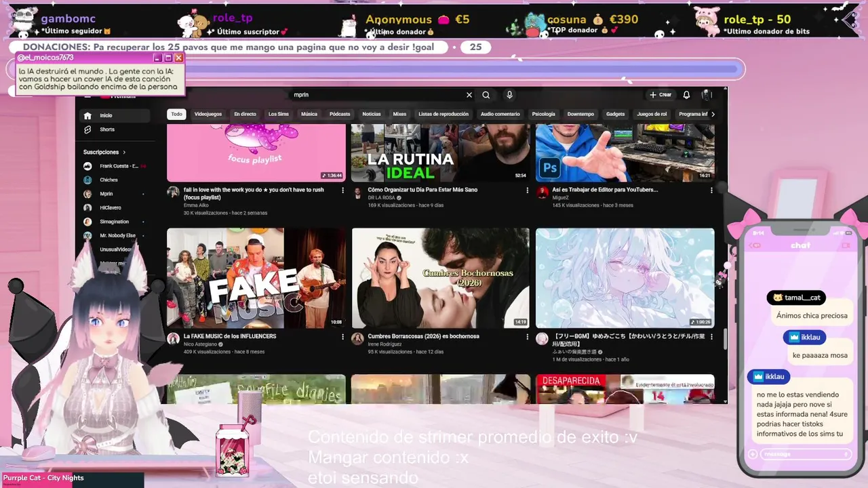Click the Crear button
868x488 pixels.
click(x=660, y=95)
